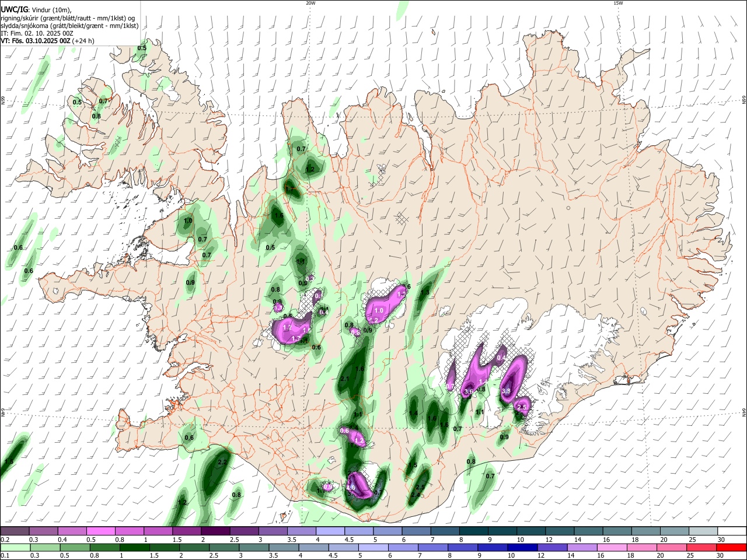
Task: Pick the upper legend swatch labeled 14
Action: (589, 531)
